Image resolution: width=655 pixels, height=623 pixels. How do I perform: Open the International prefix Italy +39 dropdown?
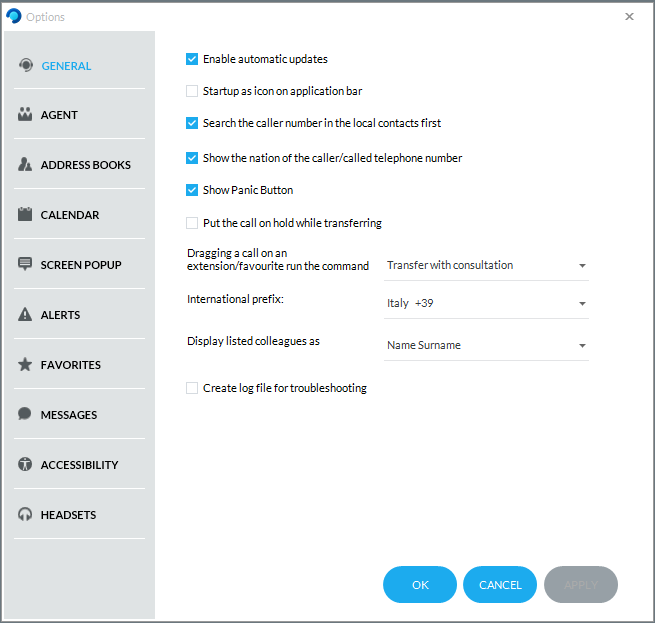click(x=486, y=303)
